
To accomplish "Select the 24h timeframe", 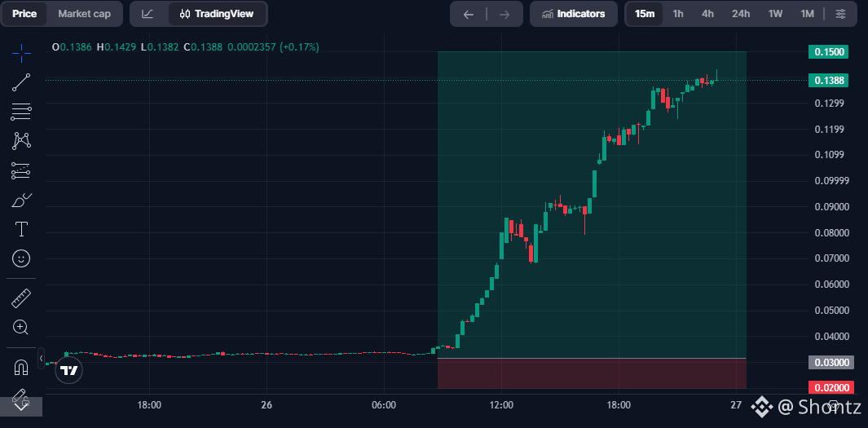I will [x=741, y=14].
